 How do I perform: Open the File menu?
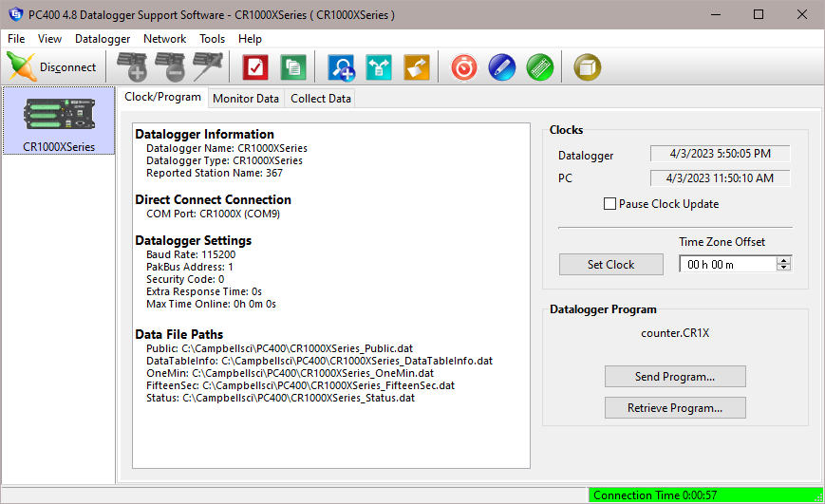pyautogui.click(x=16, y=39)
